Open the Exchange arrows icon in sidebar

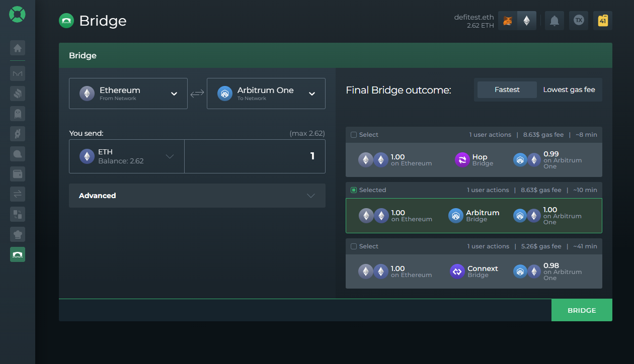18,194
